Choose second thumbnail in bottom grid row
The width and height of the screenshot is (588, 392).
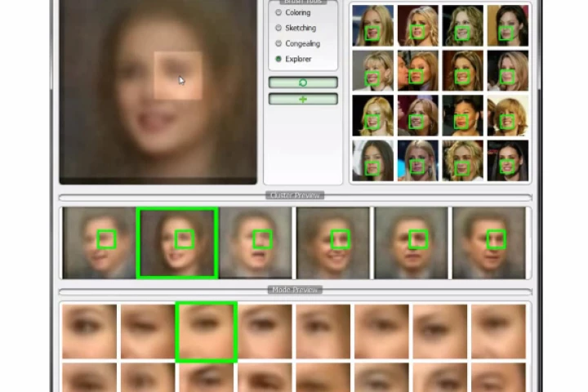(x=418, y=161)
